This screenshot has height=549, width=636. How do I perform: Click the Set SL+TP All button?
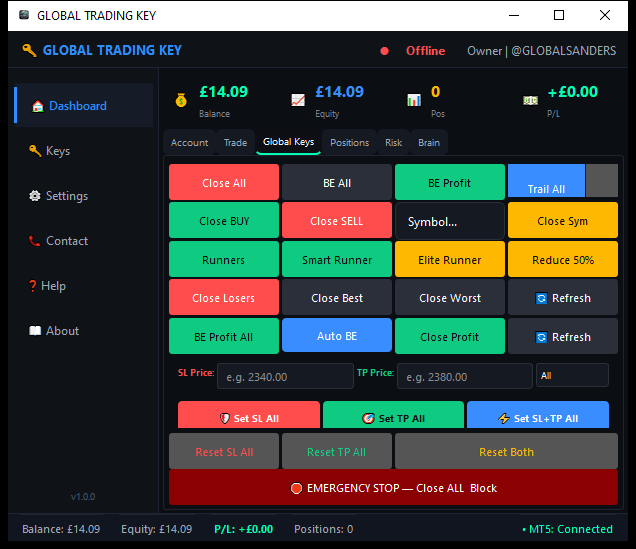click(x=537, y=415)
